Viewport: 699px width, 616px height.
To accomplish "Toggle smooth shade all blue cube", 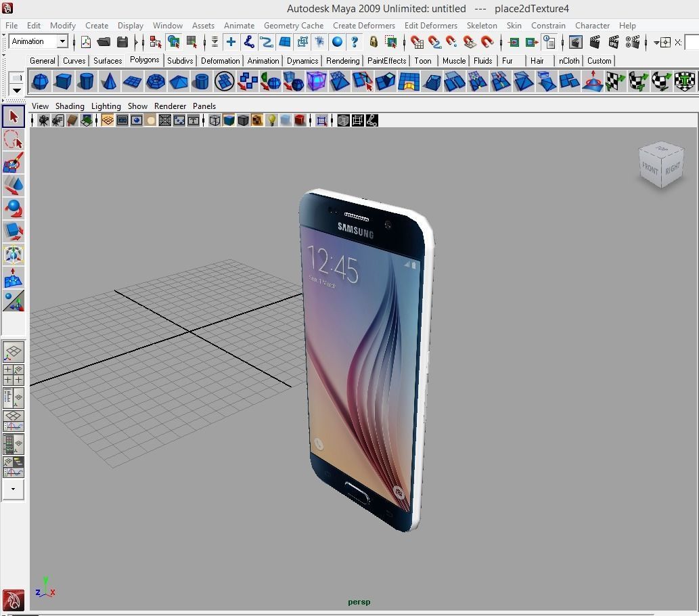I will coord(229,120).
